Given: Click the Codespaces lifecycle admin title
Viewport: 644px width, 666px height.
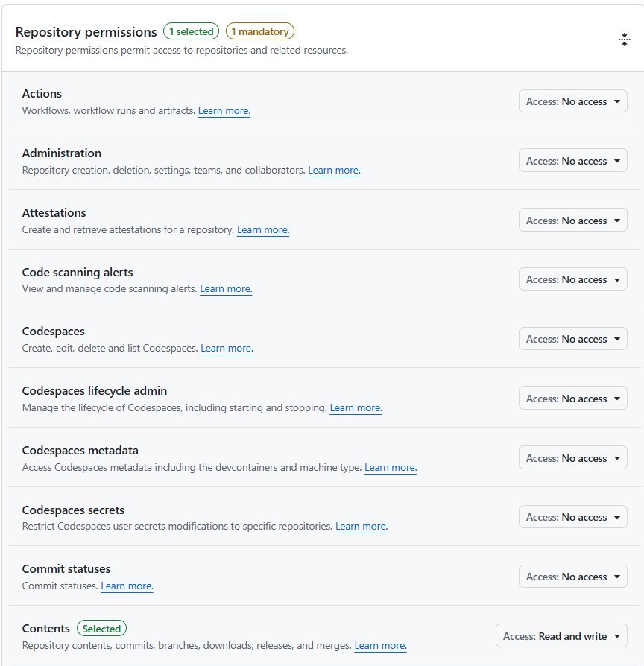Looking at the screenshot, I should tap(95, 391).
